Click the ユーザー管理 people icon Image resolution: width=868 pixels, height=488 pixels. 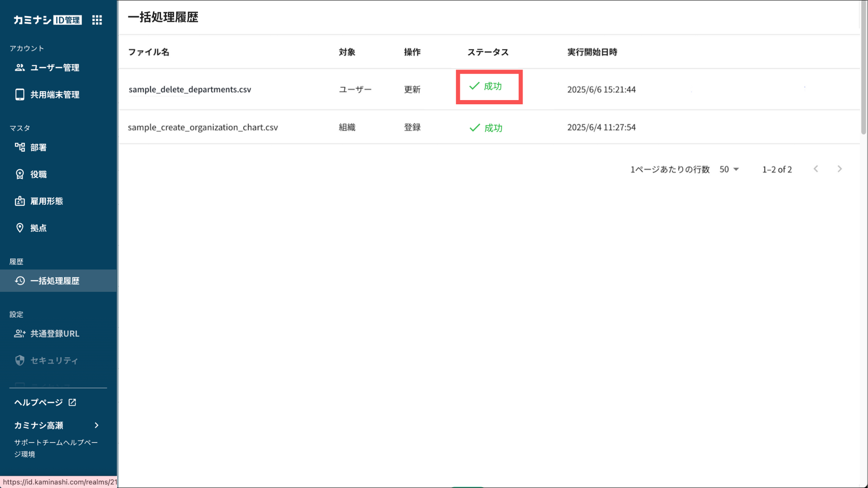[19, 67]
